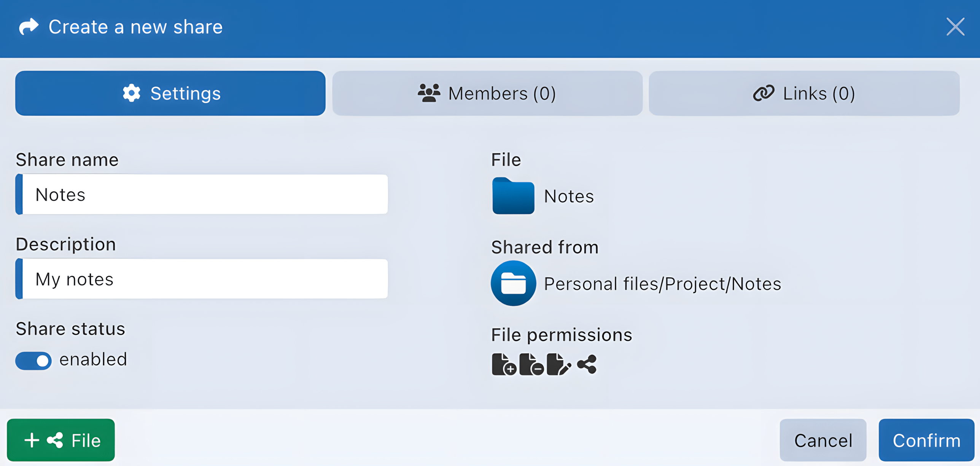The image size is (980, 466).
Task: Disable the Share status toggle
Action: [33, 361]
